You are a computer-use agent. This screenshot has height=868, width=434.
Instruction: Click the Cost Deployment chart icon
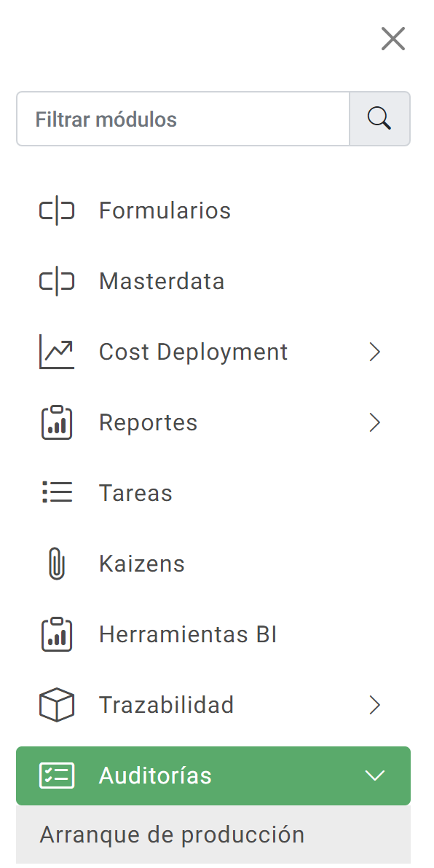pos(57,352)
